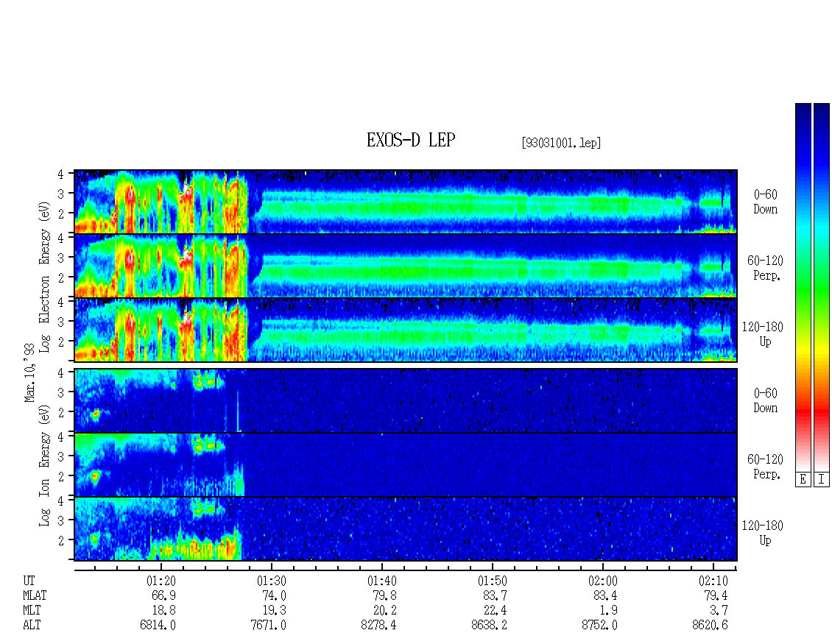Viewport: 832px width, 644px height.
Task: Select the 01:20 time tick label
Action: tap(161, 581)
